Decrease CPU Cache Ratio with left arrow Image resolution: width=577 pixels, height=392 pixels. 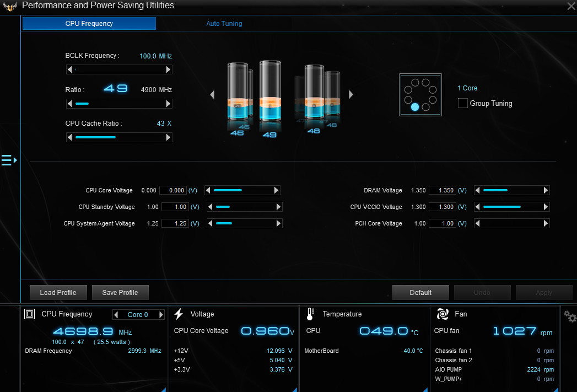coord(69,137)
